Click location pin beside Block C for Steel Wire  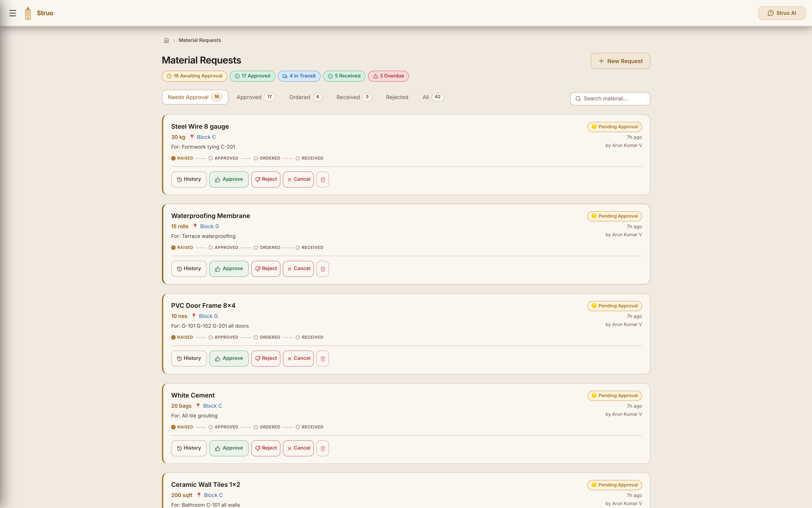point(192,137)
